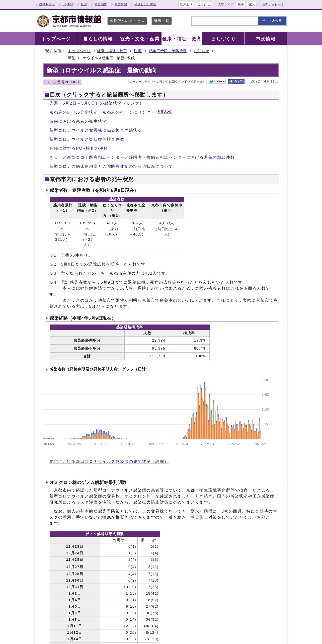Jump to 変異株に係る検査実施状況 link

coord(96,130)
